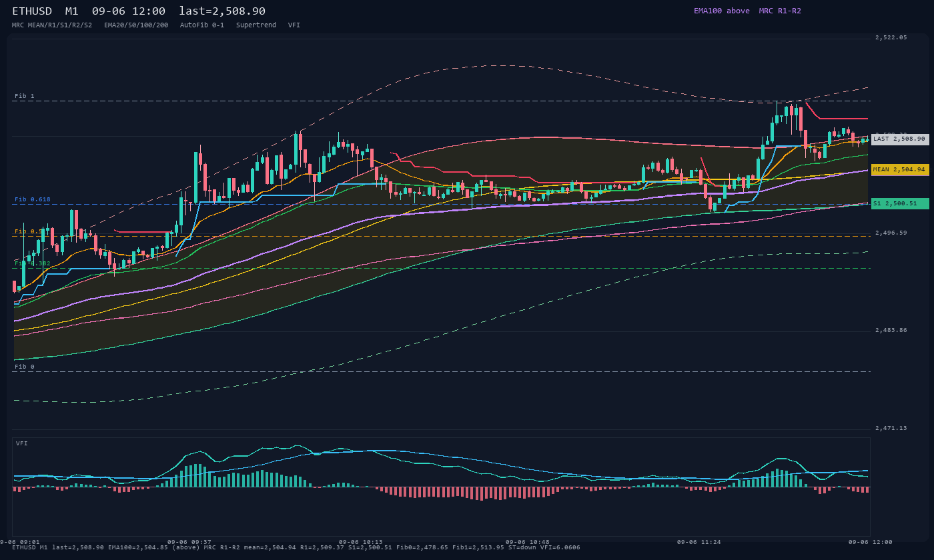The image size is (934, 560).
Task: Click the 'Fib 0.618' level label
Action: (33, 199)
